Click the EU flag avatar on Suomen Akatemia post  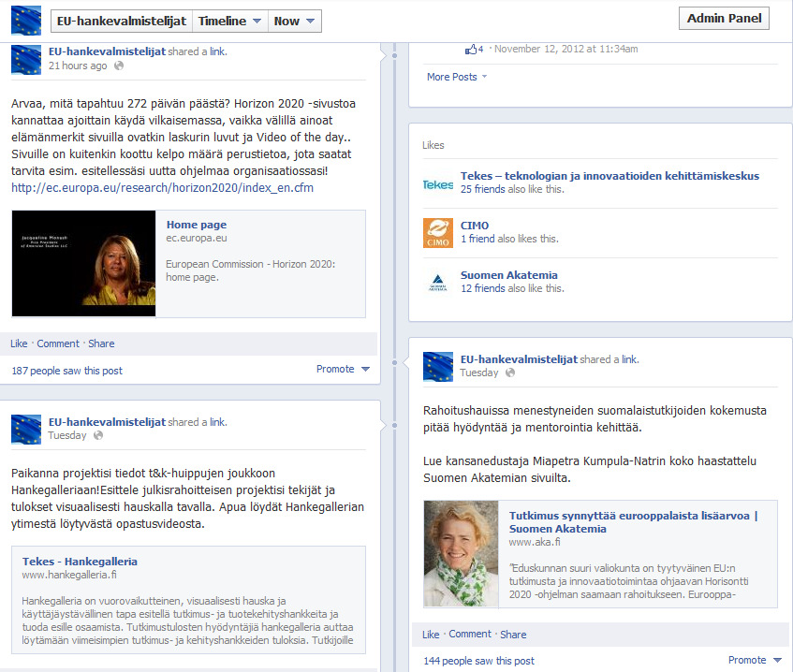click(438, 367)
